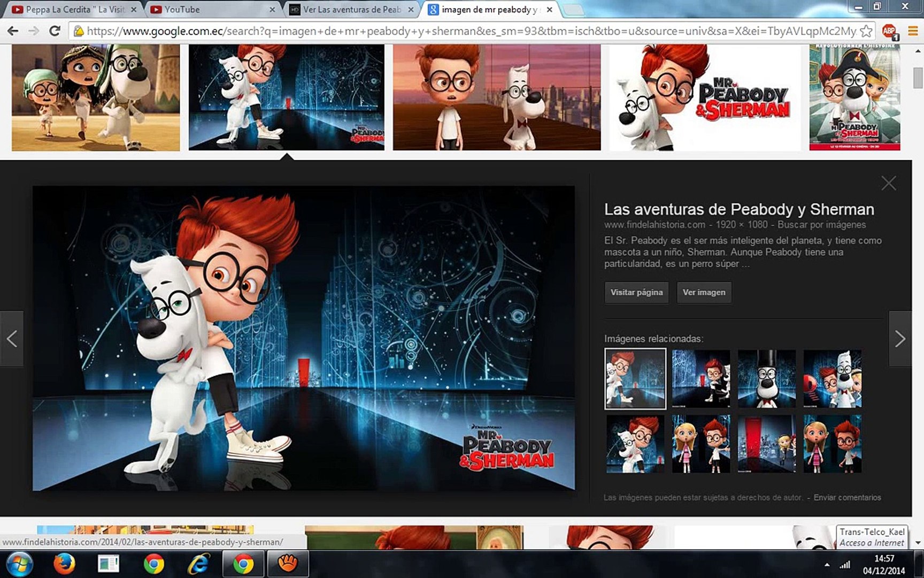Open the white-background Mr. Peabody & Sherman logo thumbnail
Image resolution: width=924 pixels, height=578 pixels.
click(x=705, y=97)
